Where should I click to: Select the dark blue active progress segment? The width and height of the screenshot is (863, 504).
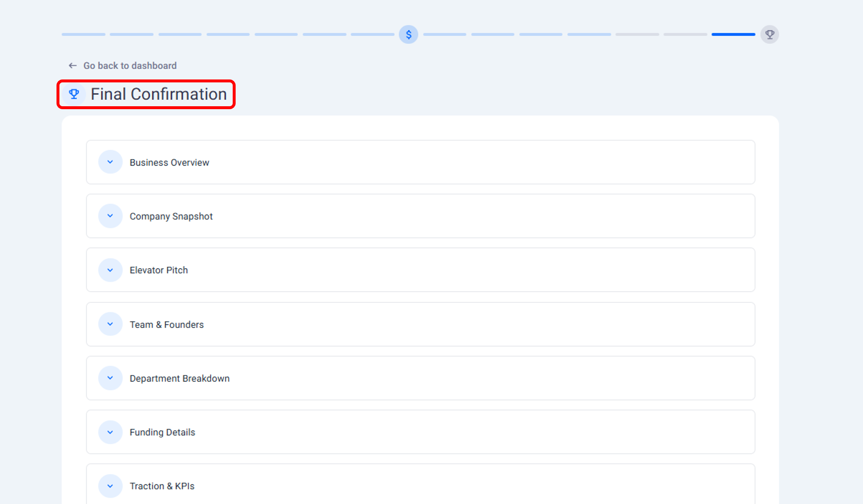pyautogui.click(x=733, y=34)
